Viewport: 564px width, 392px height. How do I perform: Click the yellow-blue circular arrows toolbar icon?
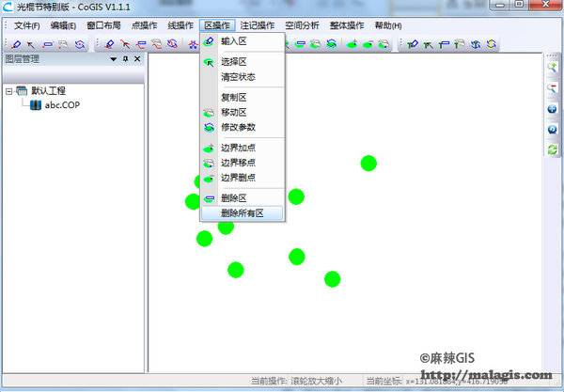pos(492,44)
